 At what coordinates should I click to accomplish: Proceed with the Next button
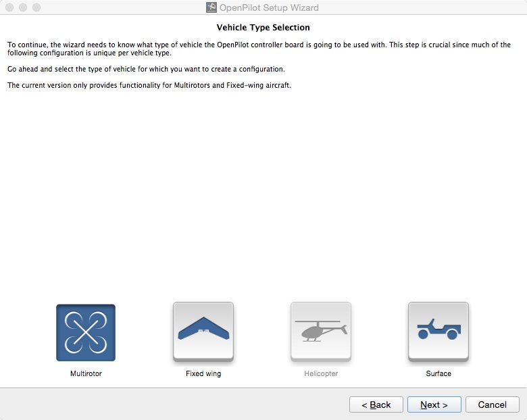[x=434, y=404]
